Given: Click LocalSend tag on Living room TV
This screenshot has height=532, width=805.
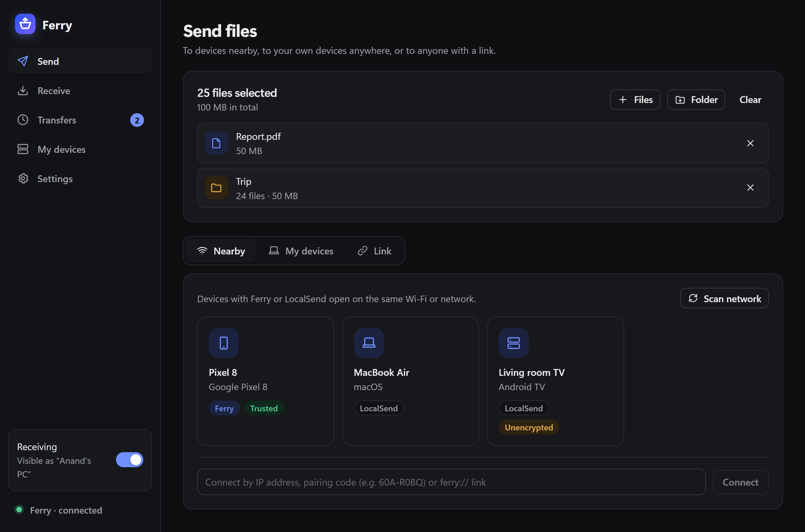Looking at the screenshot, I should [524, 408].
